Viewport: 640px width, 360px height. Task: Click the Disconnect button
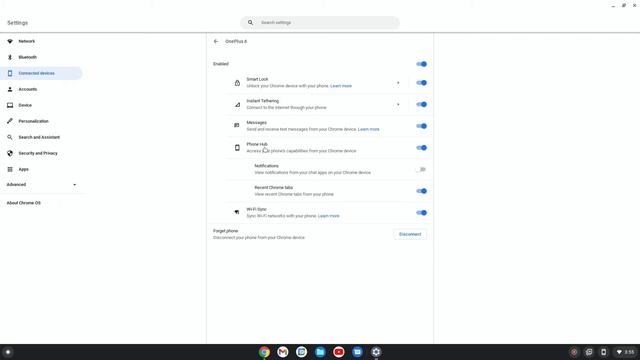pyautogui.click(x=410, y=234)
